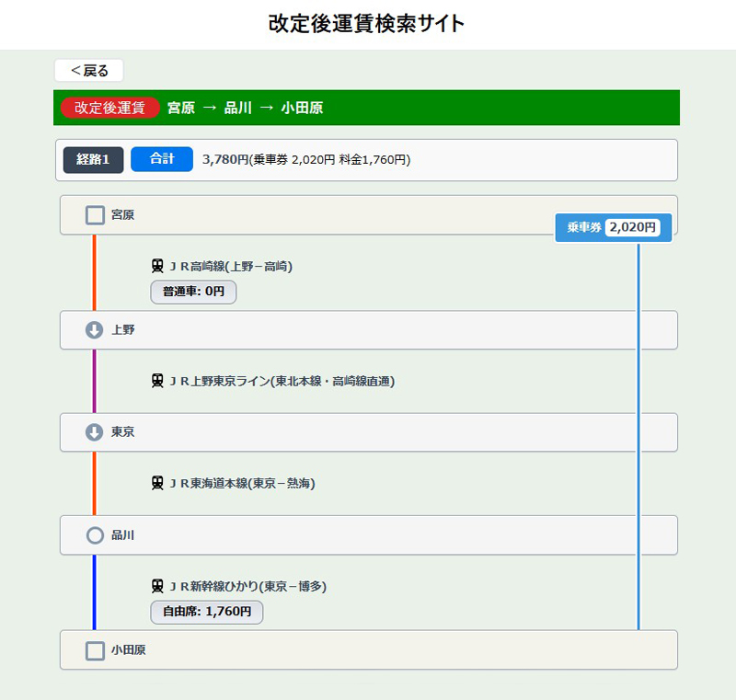This screenshot has width=736, height=700.
Task: Click the red 改定後運賃 badge
Action: [110, 108]
